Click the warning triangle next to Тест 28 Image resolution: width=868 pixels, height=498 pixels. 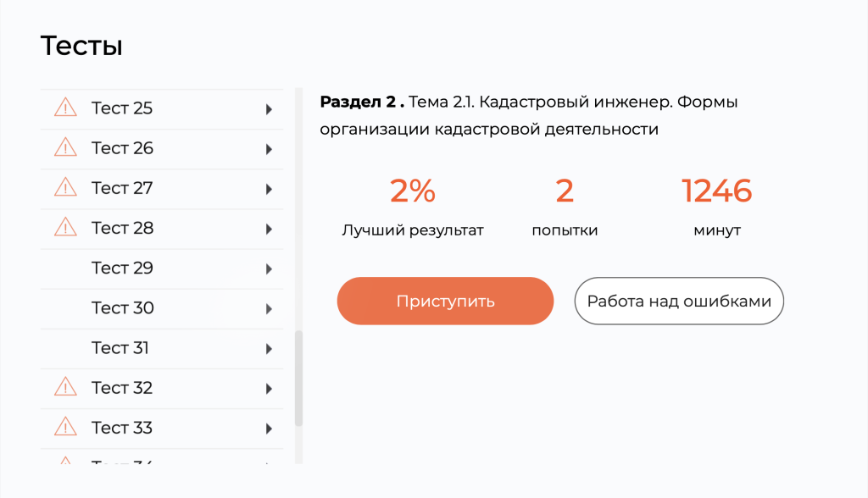tap(65, 228)
